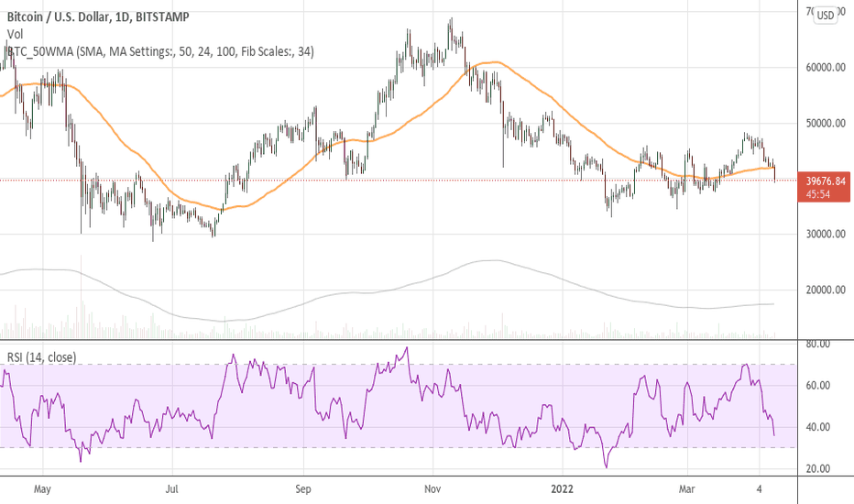Click the 2022 label on time axis
This screenshot has width=854, height=504.
(x=563, y=490)
